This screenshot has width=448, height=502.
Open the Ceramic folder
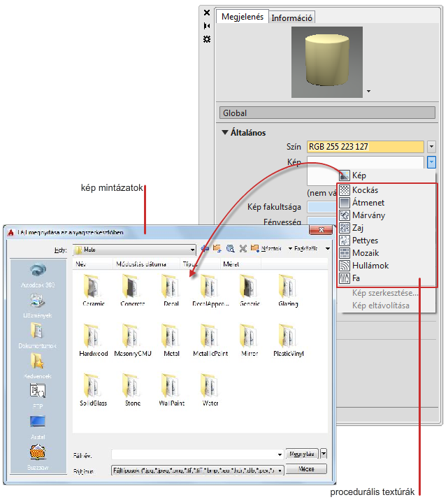(93, 291)
